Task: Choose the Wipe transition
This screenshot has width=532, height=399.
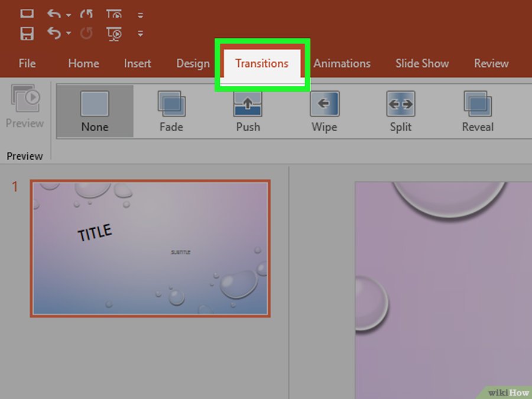Action: point(324,111)
